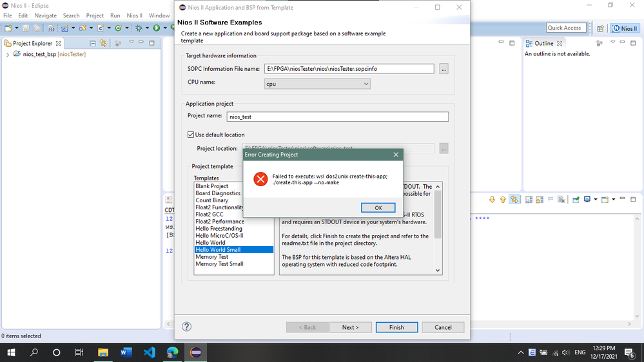This screenshot has width=644, height=362.
Task: Open the Project menu
Action: point(95,15)
